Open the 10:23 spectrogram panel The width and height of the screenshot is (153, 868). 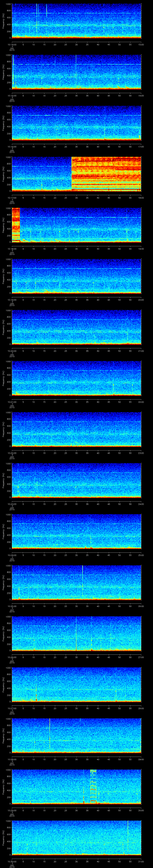(76, 480)
